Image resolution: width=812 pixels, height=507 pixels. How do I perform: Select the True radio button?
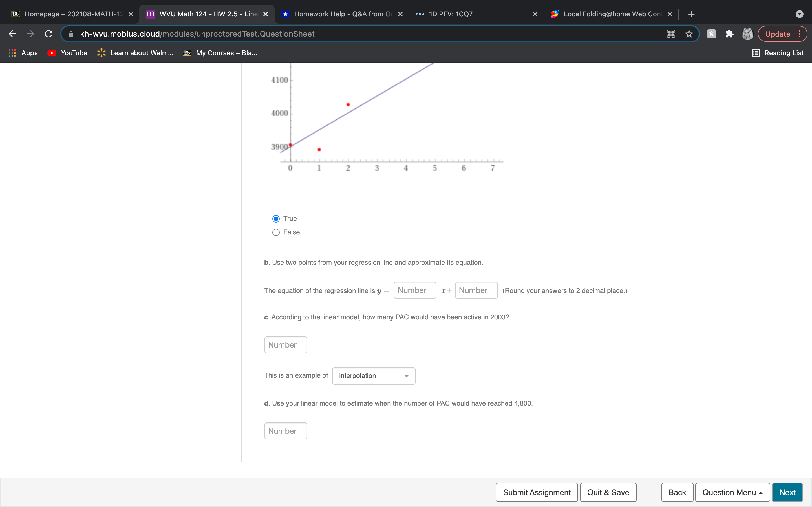(x=275, y=218)
